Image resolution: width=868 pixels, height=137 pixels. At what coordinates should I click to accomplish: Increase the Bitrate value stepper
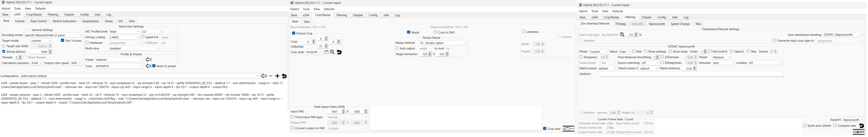50,51
